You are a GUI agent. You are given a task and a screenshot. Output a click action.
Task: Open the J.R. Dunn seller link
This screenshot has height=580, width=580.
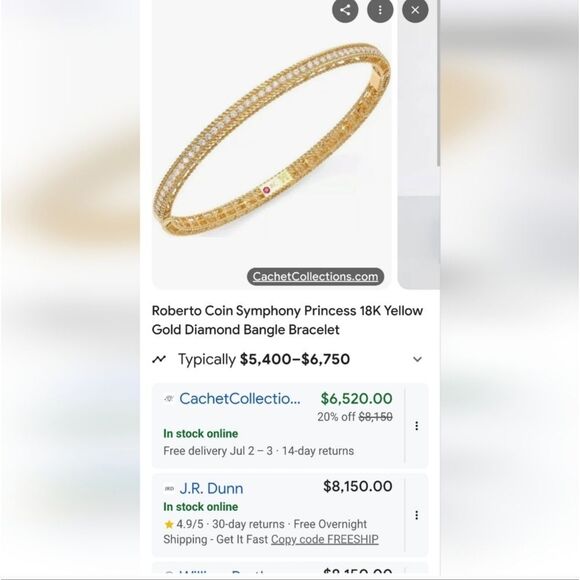click(211, 488)
